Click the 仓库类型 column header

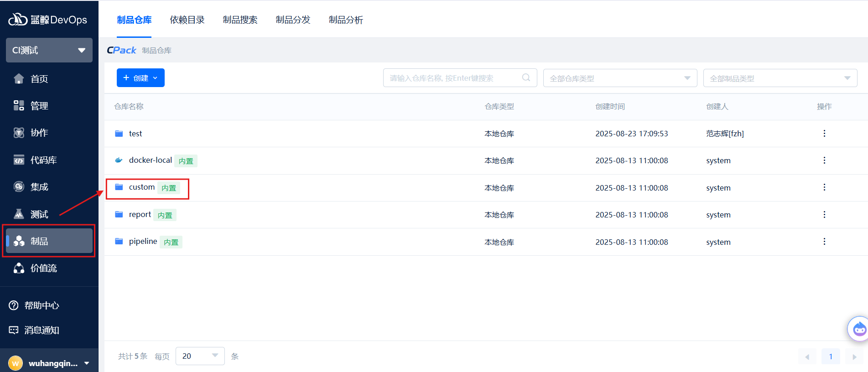point(499,106)
